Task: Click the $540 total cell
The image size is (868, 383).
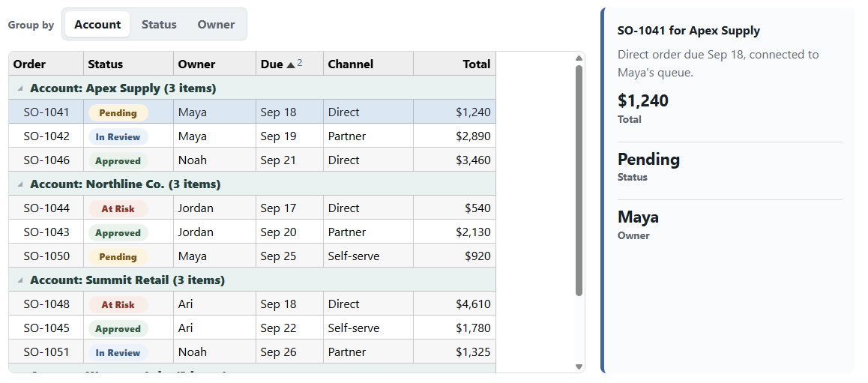Action: (454, 208)
